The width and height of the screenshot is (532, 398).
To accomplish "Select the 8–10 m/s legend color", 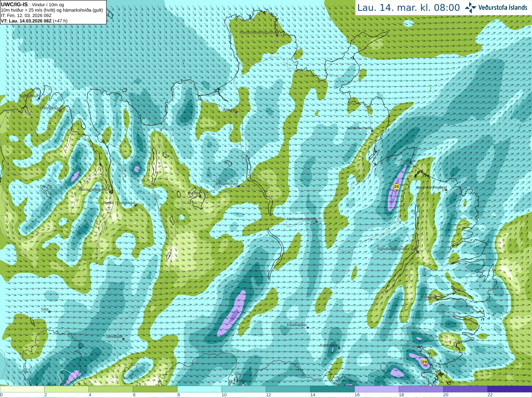I will [199, 389].
